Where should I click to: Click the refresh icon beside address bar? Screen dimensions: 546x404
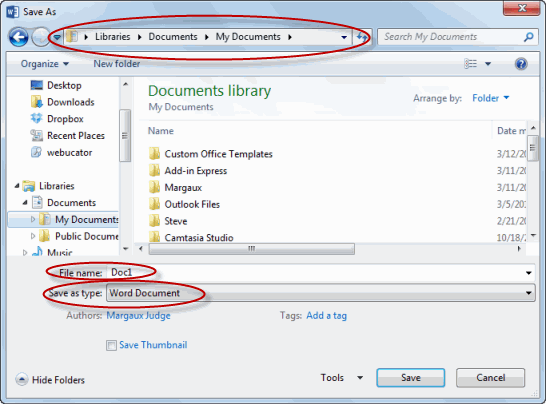coord(362,37)
